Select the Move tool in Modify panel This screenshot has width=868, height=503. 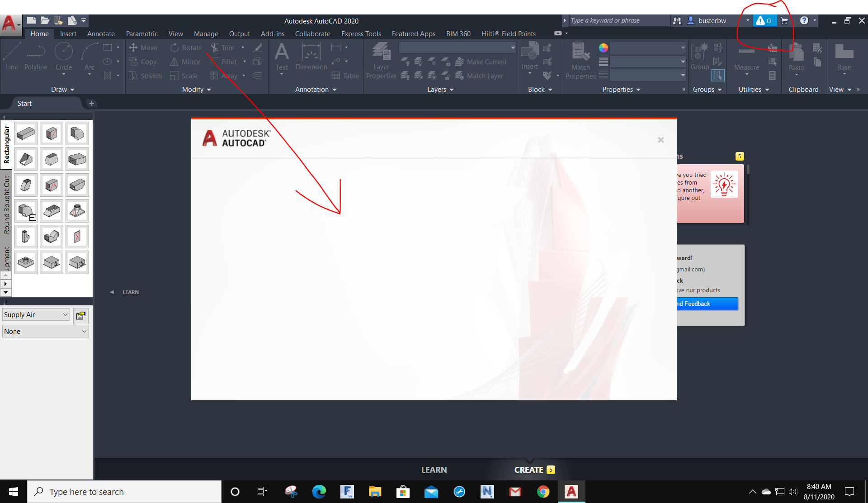pyautogui.click(x=143, y=47)
